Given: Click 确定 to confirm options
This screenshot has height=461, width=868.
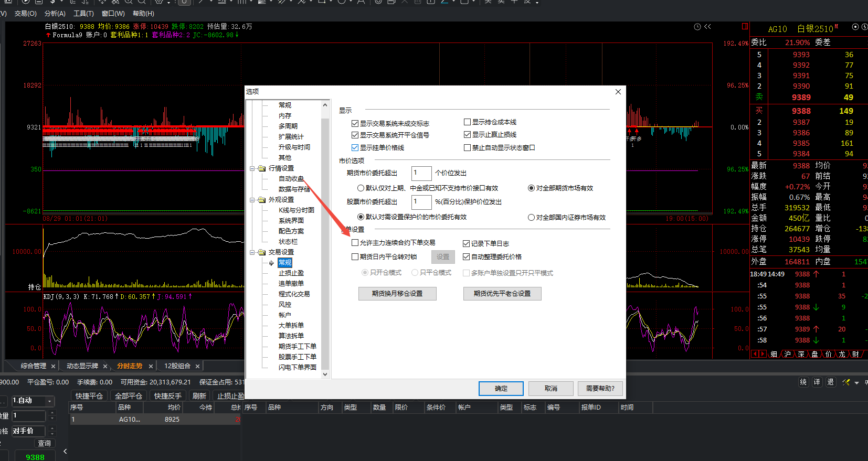Looking at the screenshot, I should click(x=501, y=389).
